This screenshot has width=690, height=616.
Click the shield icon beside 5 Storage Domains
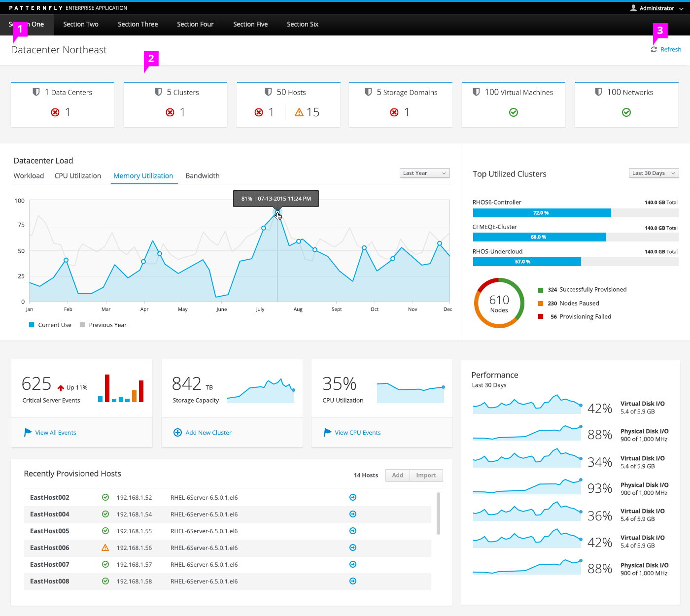(x=368, y=92)
